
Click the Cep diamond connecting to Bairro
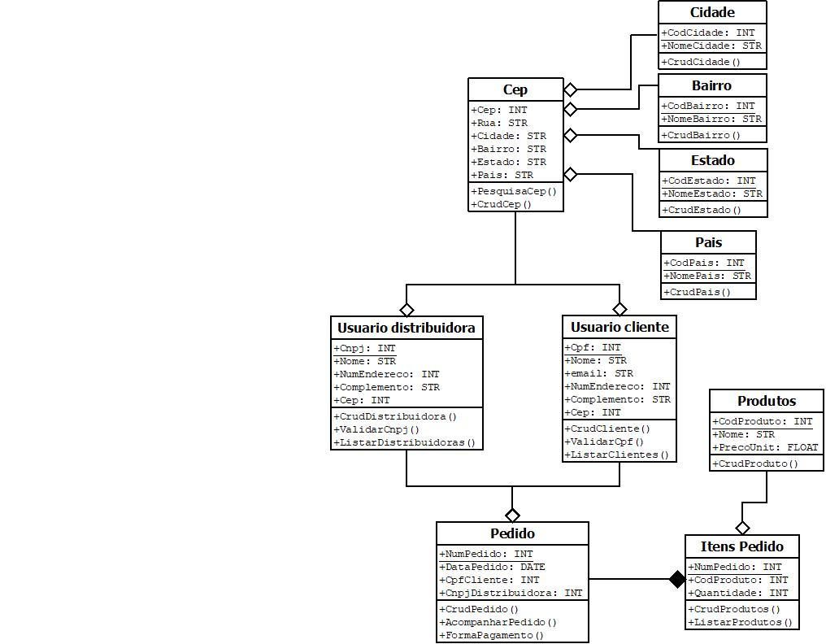[571, 109]
